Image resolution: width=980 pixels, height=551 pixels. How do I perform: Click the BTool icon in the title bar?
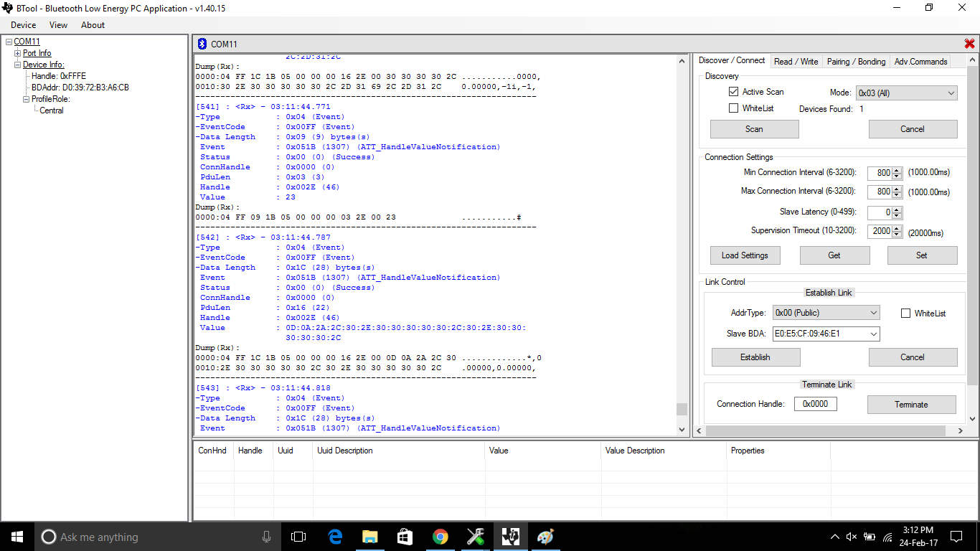tap(7, 8)
